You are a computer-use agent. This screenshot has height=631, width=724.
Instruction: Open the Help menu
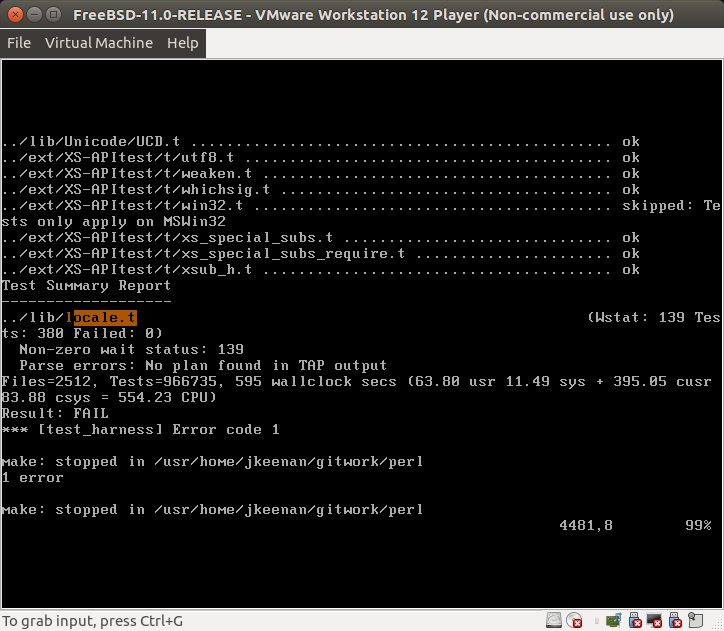[x=182, y=43]
